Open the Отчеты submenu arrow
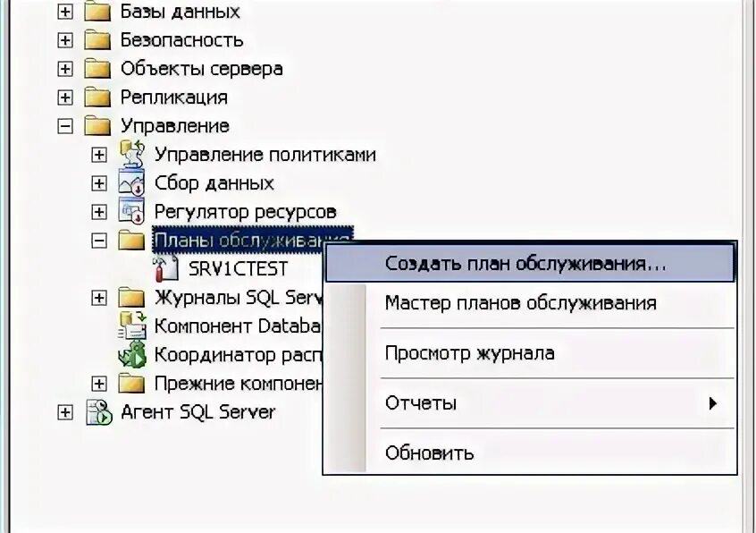Image resolution: width=756 pixels, height=533 pixels. [x=713, y=402]
